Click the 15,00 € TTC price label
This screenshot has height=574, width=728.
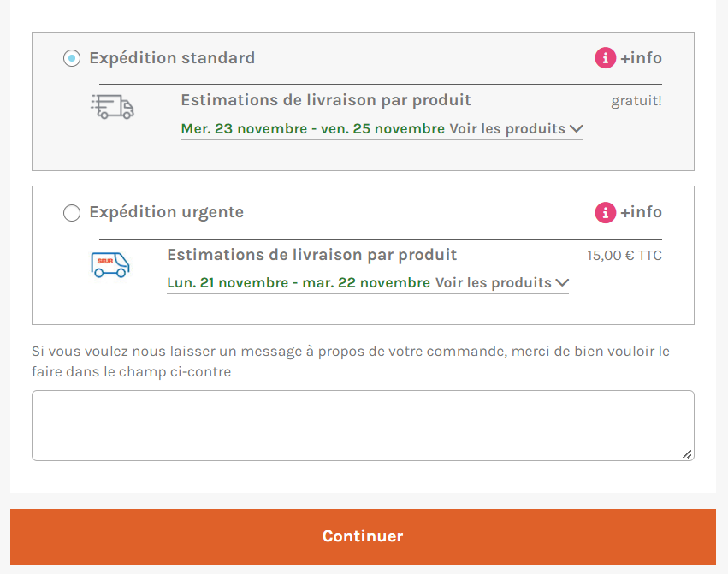coord(624,256)
